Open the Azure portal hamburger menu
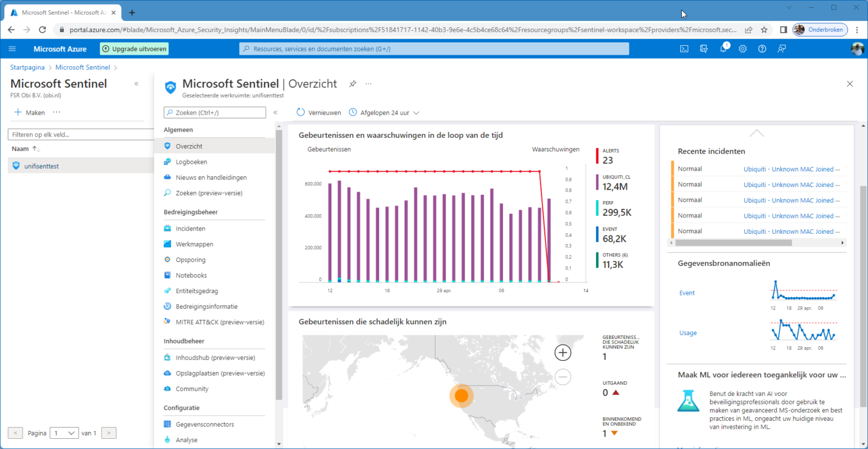 (12, 49)
